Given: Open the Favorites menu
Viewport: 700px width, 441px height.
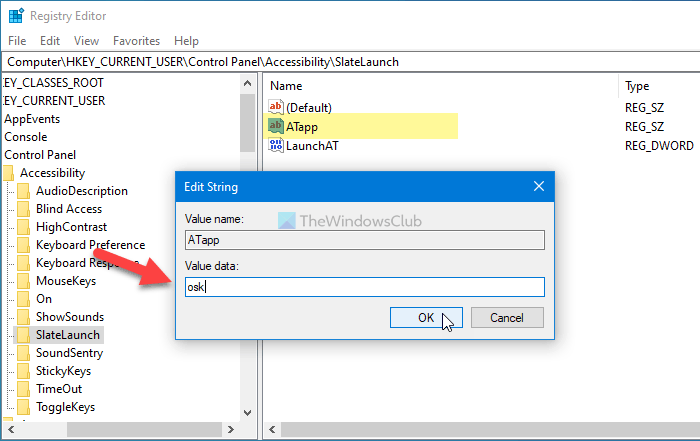Looking at the screenshot, I should (x=137, y=41).
